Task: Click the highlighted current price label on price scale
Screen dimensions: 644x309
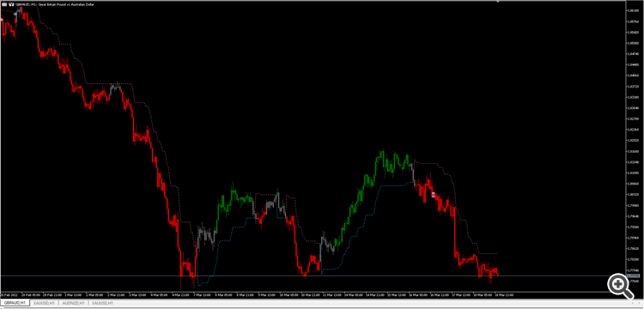Action: coord(635,276)
